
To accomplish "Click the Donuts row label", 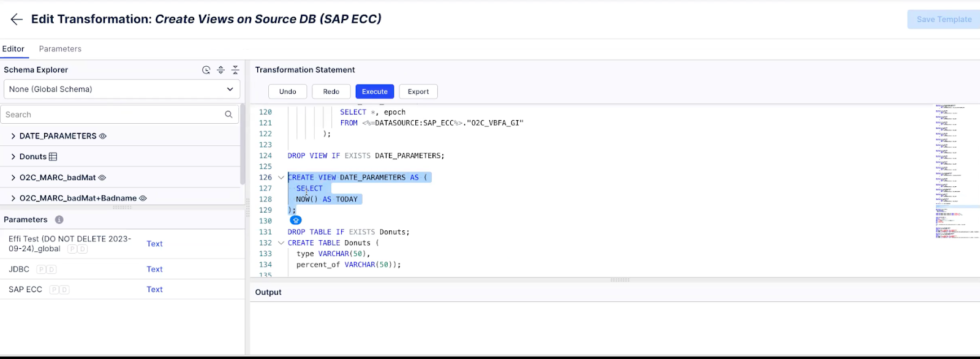I will [x=33, y=157].
